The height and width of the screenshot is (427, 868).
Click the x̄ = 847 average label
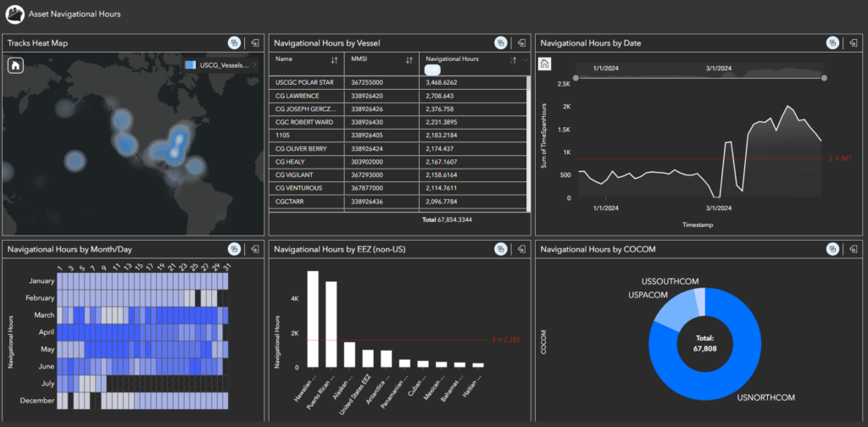[841, 158]
